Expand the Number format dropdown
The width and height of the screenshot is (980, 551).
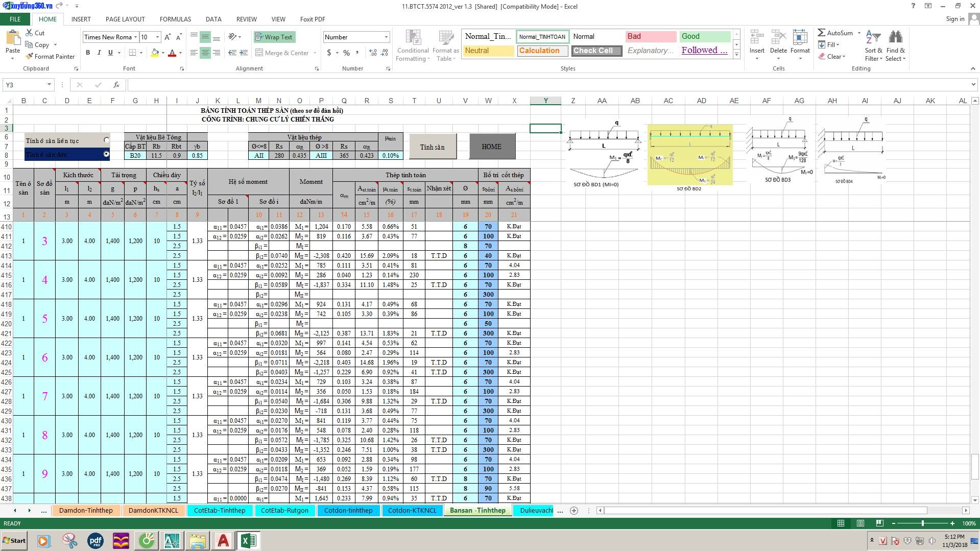[386, 37]
